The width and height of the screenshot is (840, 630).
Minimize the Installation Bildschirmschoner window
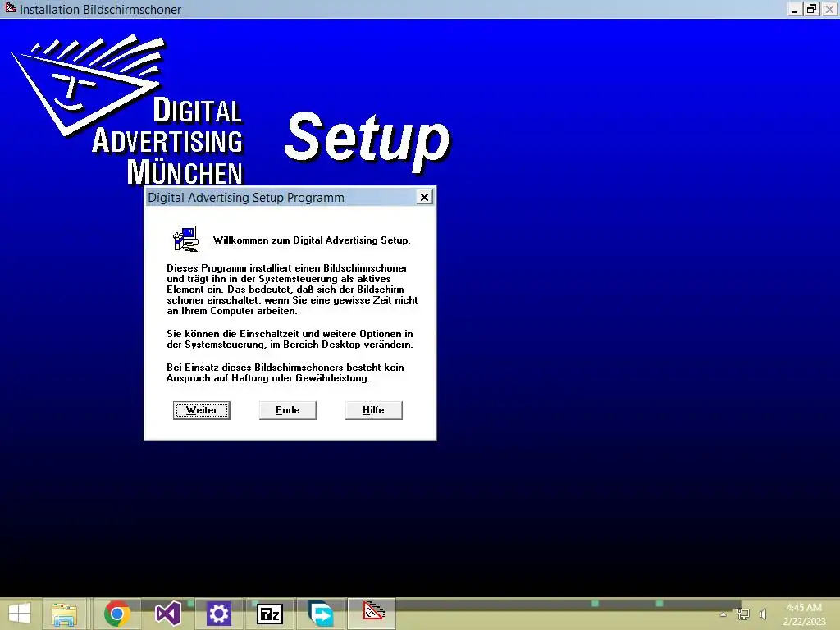794,9
